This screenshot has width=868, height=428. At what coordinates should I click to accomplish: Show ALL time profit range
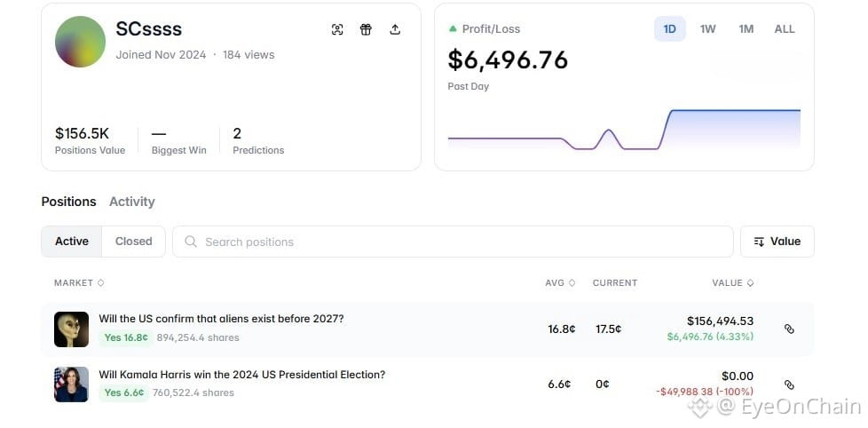785,29
